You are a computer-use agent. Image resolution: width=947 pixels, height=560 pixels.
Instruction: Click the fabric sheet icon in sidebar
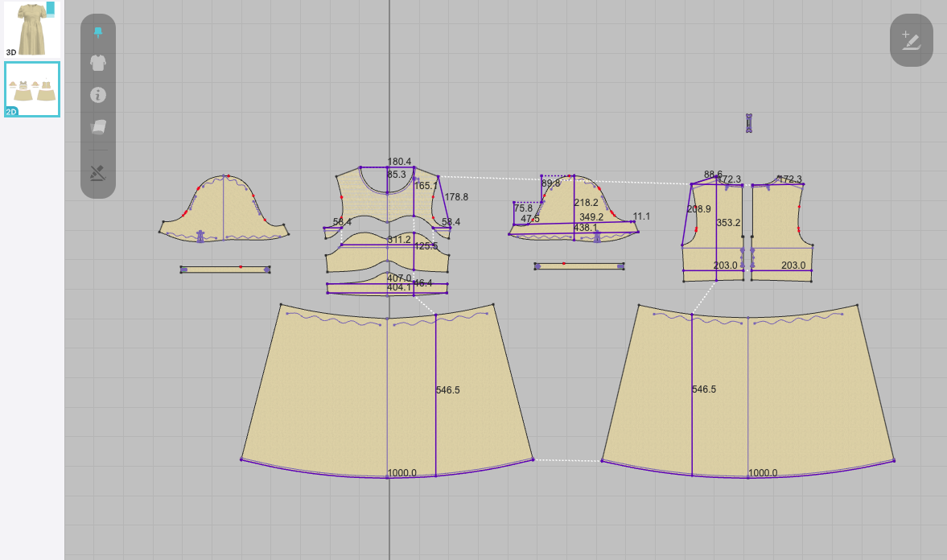pyautogui.click(x=97, y=127)
